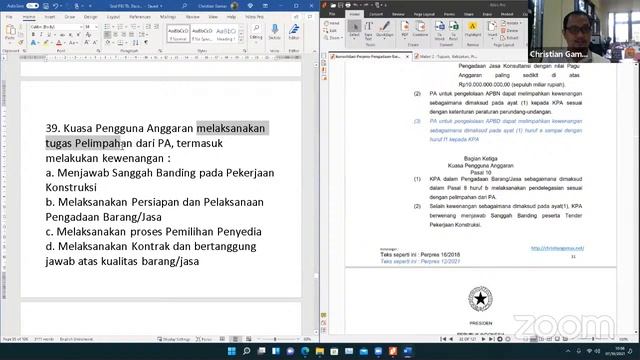Follow the blue hyperlink in PDF footer
640x360 pixels.
click(557, 248)
